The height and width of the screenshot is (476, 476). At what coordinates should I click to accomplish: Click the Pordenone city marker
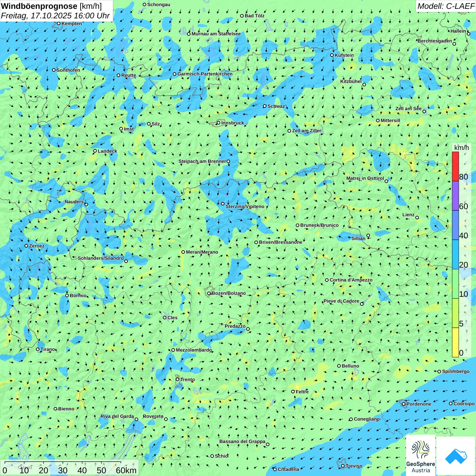(x=404, y=404)
